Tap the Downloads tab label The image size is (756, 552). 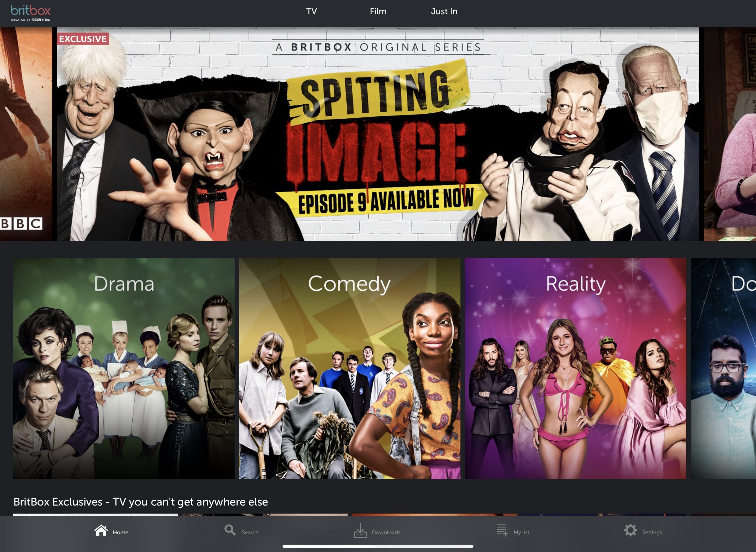tap(386, 532)
